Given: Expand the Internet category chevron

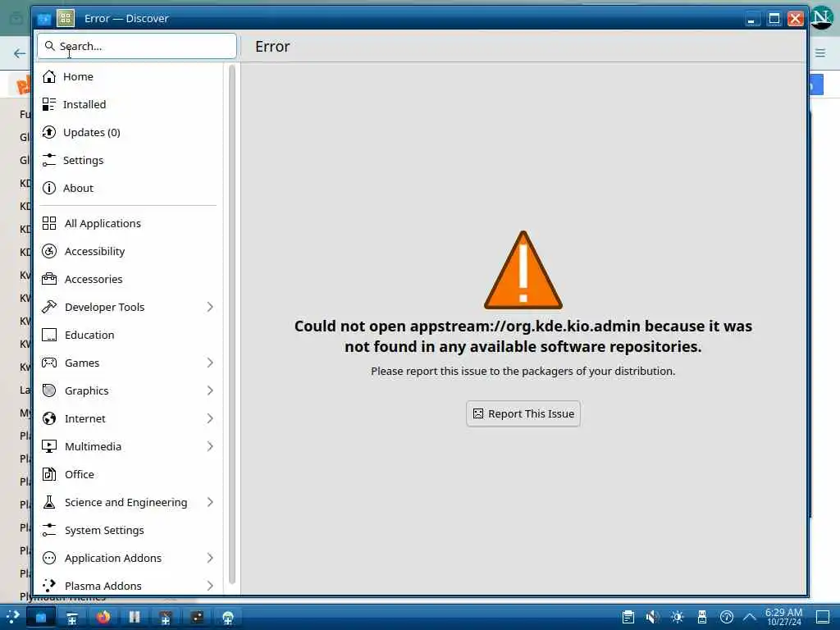Looking at the screenshot, I should [210, 418].
